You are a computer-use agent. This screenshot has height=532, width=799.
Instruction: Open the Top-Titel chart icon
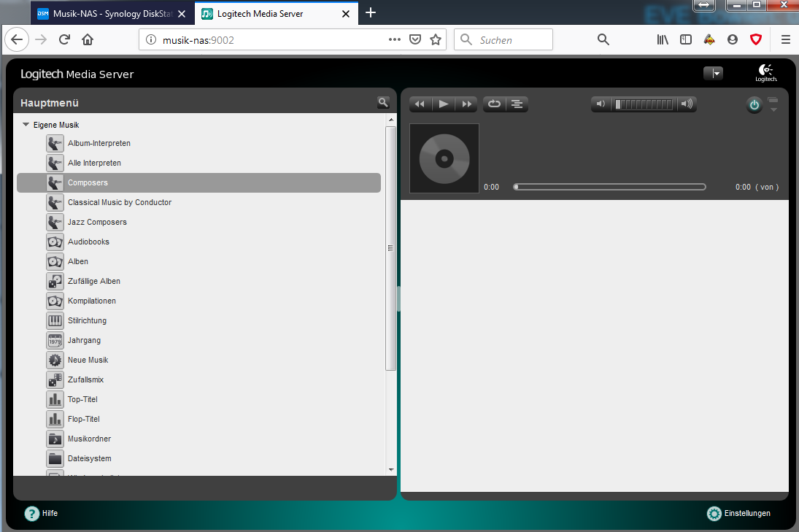pyautogui.click(x=55, y=399)
